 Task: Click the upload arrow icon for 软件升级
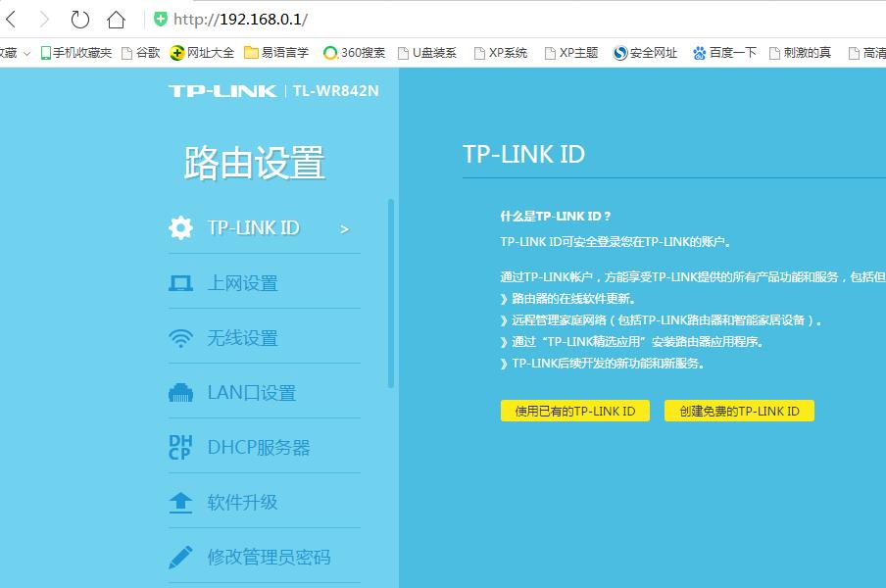coord(180,502)
